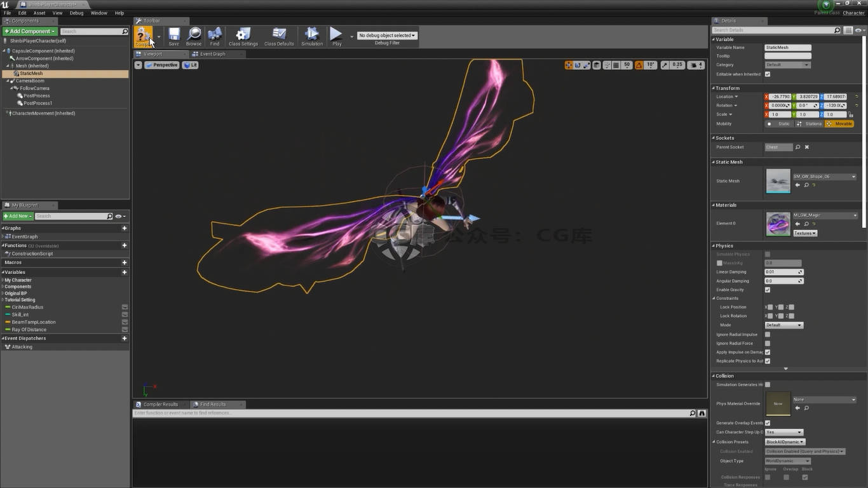Save the blueprint with Save icon
The width and height of the screenshot is (868, 488).
click(173, 36)
